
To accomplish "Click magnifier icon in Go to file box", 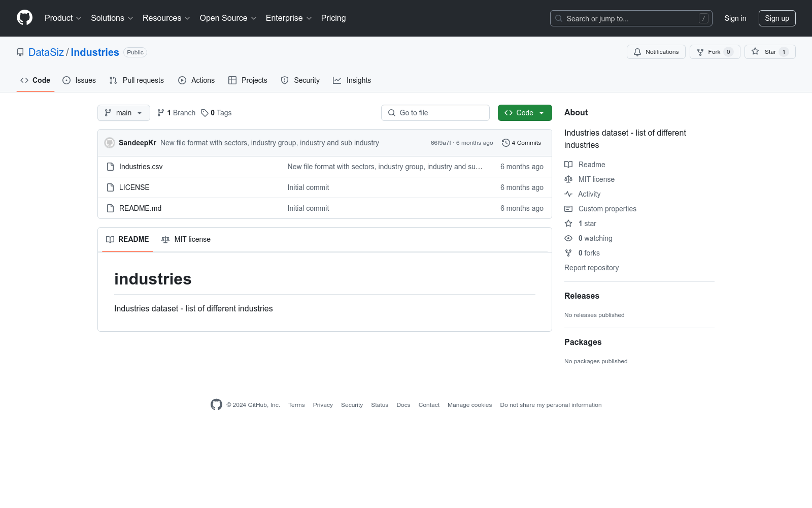I will 392,113.
